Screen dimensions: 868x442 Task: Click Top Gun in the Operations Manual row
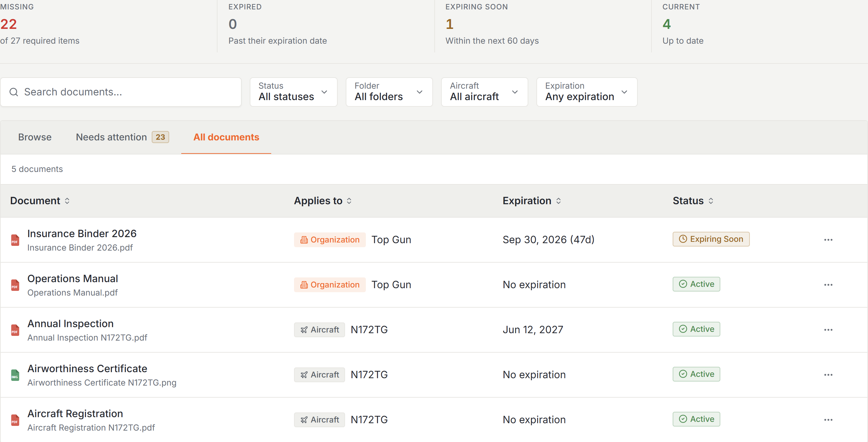pos(391,285)
